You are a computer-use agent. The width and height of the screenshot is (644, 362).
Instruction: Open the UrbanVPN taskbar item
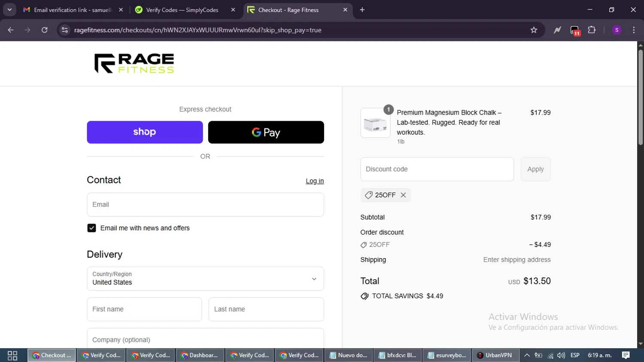pos(496,356)
